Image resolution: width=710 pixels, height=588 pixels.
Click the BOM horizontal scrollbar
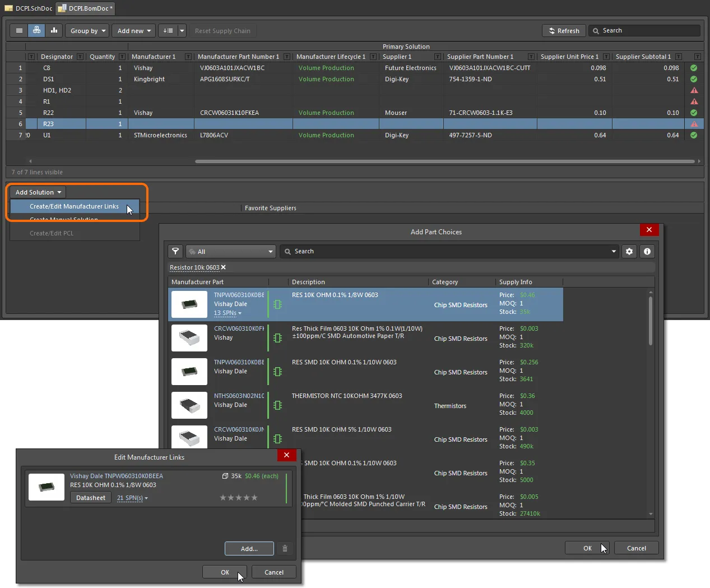446,161
